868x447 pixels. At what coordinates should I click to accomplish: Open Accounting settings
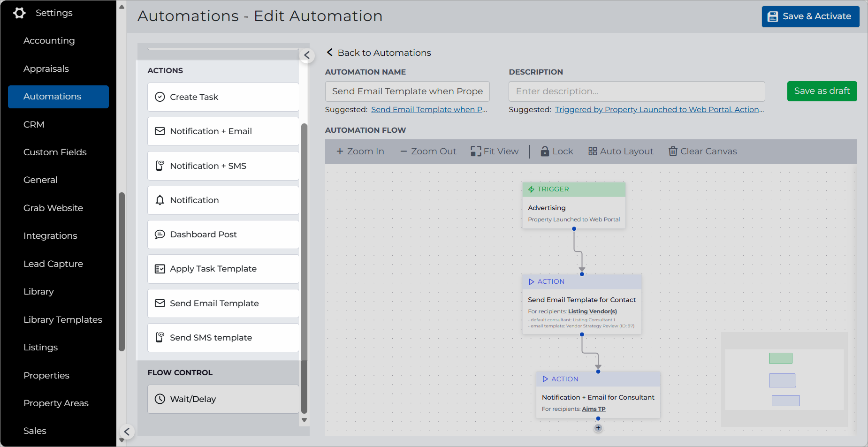click(x=49, y=41)
